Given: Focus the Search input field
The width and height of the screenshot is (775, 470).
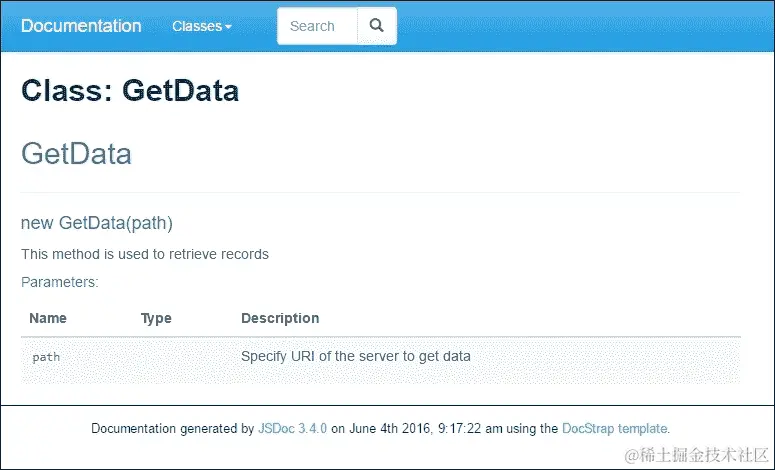Looking at the screenshot, I should coord(317,26).
